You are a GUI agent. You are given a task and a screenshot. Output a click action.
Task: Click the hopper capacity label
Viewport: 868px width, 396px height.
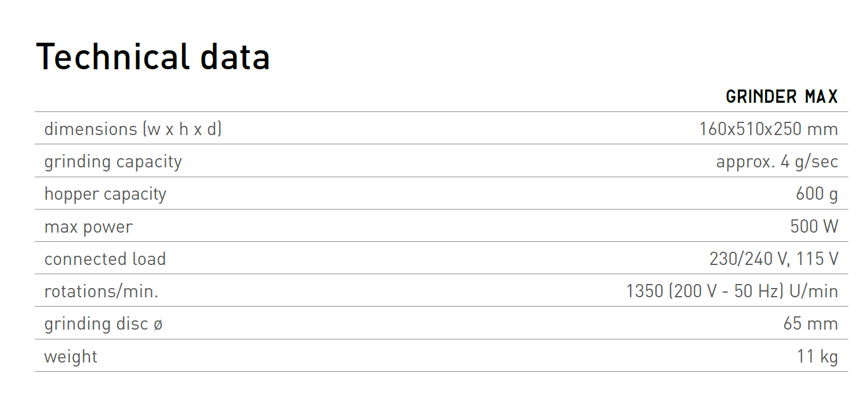(105, 194)
